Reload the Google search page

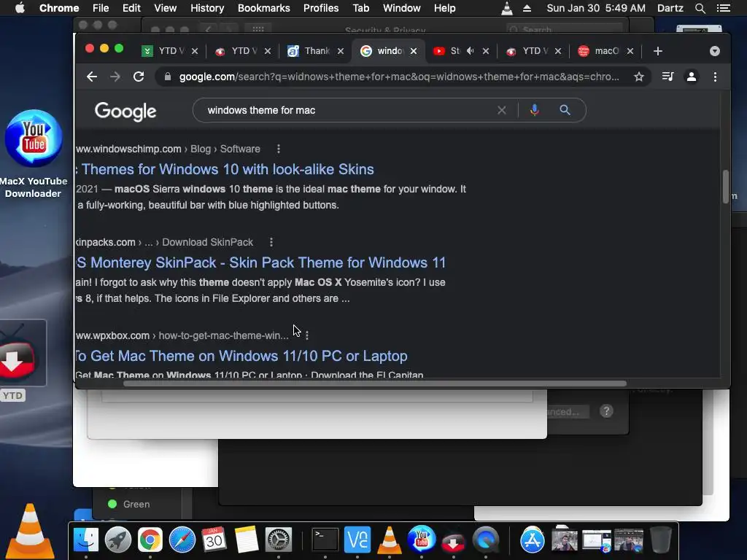tap(139, 77)
